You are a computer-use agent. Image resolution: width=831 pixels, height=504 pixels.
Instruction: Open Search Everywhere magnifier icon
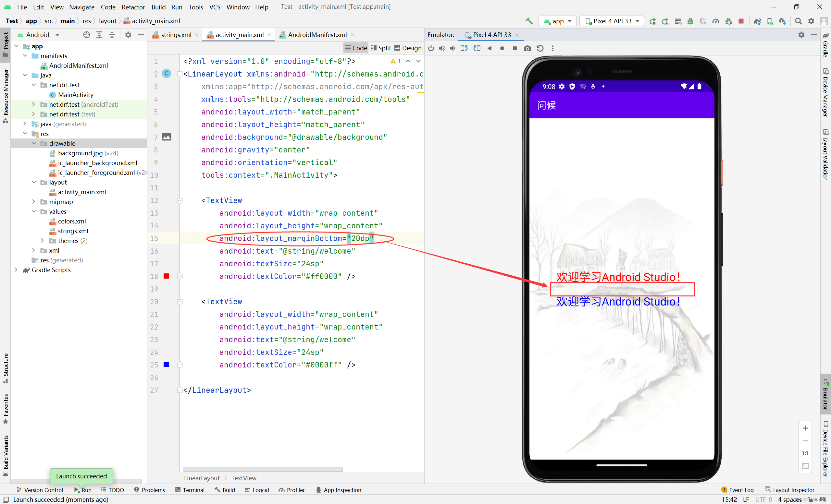point(798,21)
